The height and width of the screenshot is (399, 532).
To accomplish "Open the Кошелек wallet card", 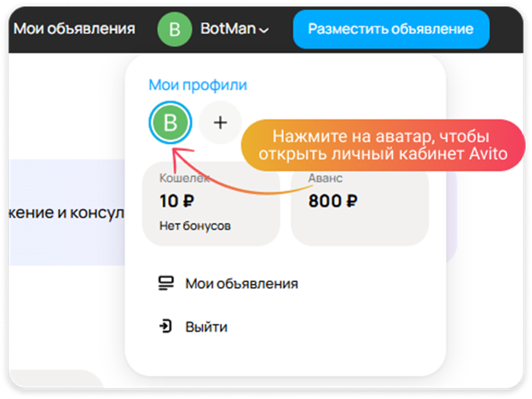I will 211,205.
